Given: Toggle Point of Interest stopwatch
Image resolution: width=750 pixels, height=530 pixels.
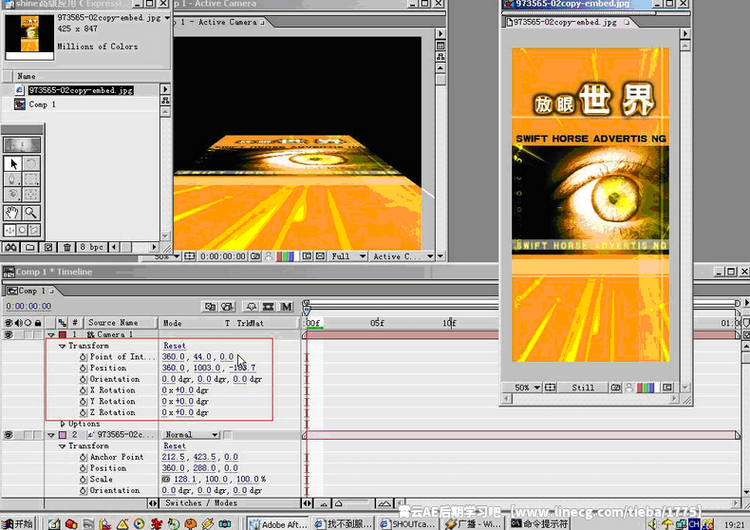Looking at the screenshot, I should coord(83,357).
